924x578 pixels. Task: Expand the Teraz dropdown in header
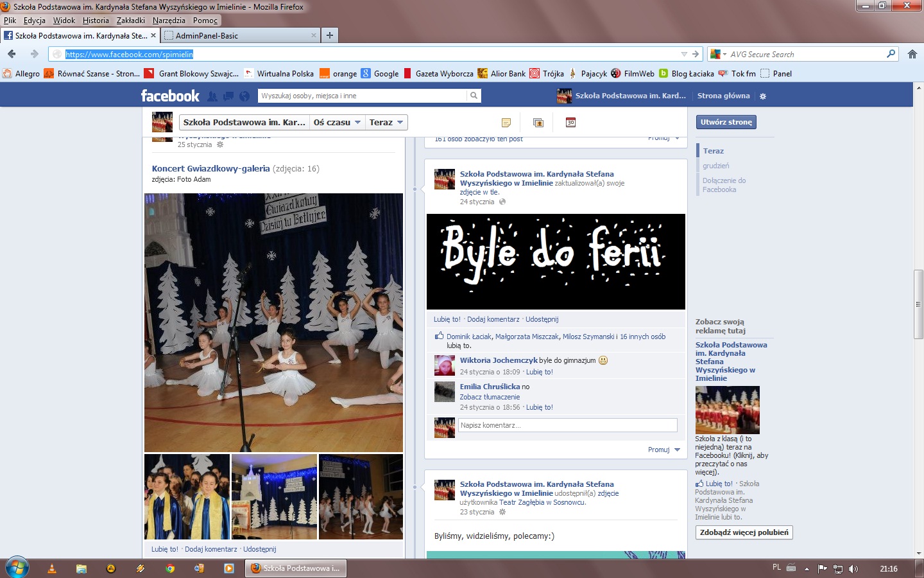click(386, 123)
